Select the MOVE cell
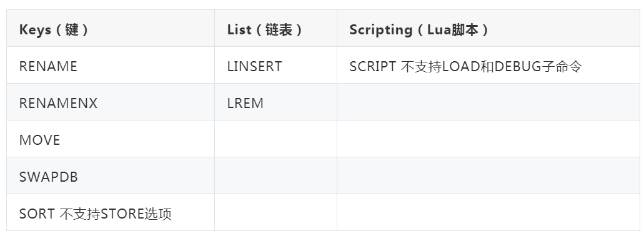Image resolution: width=644 pixels, height=241 pixels. pyautogui.click(x=111, y=139)
